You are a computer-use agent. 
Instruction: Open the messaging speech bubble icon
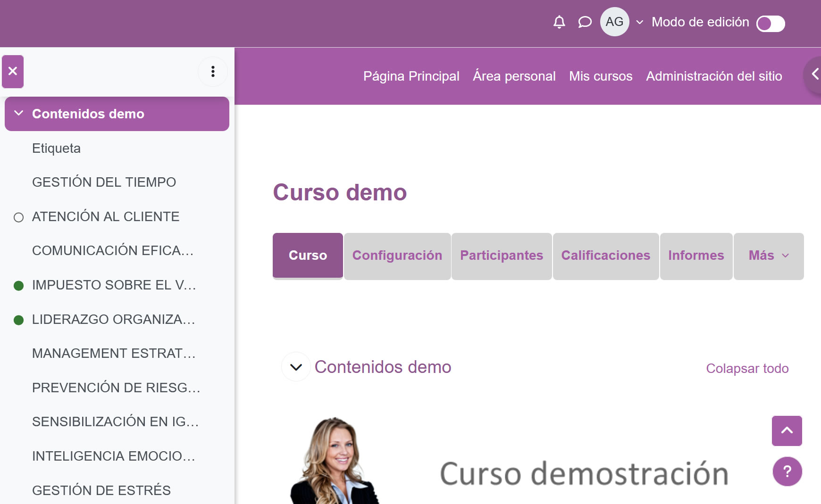point(585,22)
